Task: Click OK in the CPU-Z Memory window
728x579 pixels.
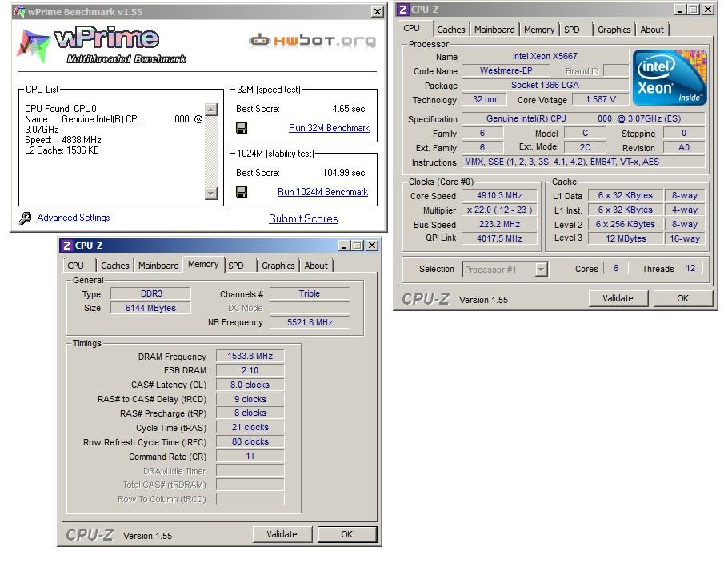Action: click(x=347, y=534)
